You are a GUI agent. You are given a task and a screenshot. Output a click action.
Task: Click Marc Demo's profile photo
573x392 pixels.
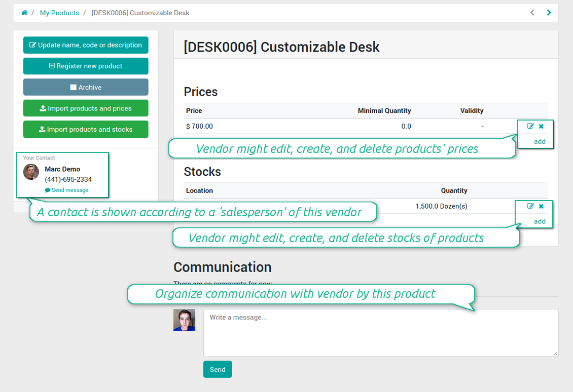[31, 172]
